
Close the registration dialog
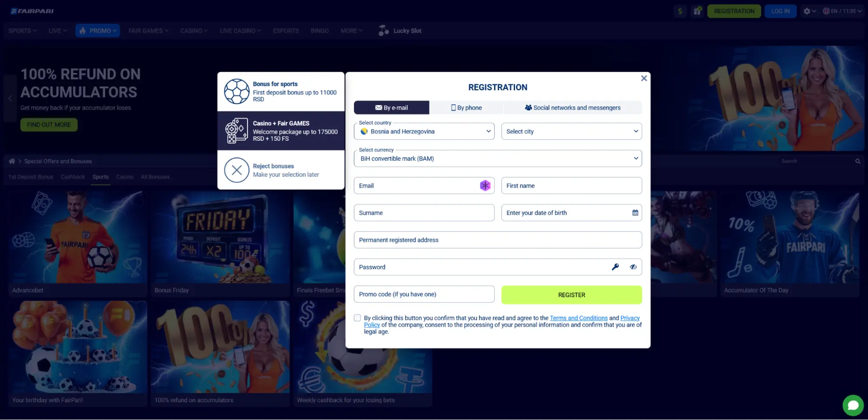644,78
